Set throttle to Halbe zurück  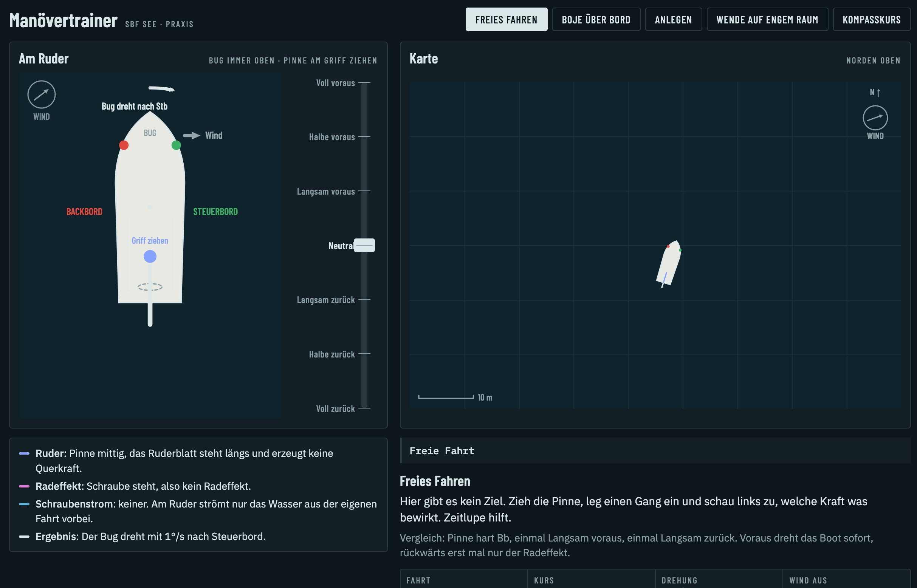pyautogui.click(x=332, y=354)
